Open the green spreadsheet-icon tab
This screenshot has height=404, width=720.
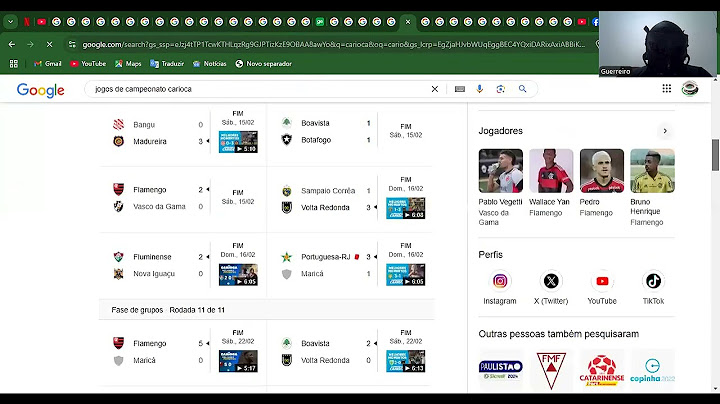coord(320,22)
